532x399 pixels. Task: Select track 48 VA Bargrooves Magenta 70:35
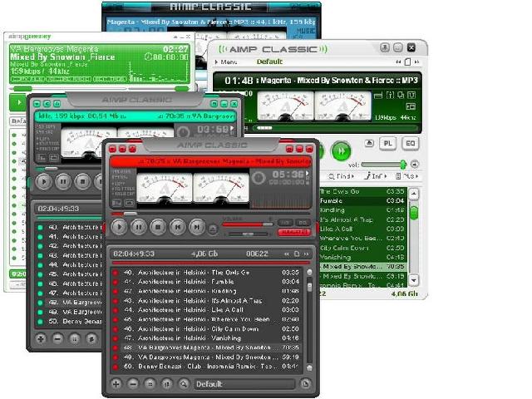pos(207,347)
